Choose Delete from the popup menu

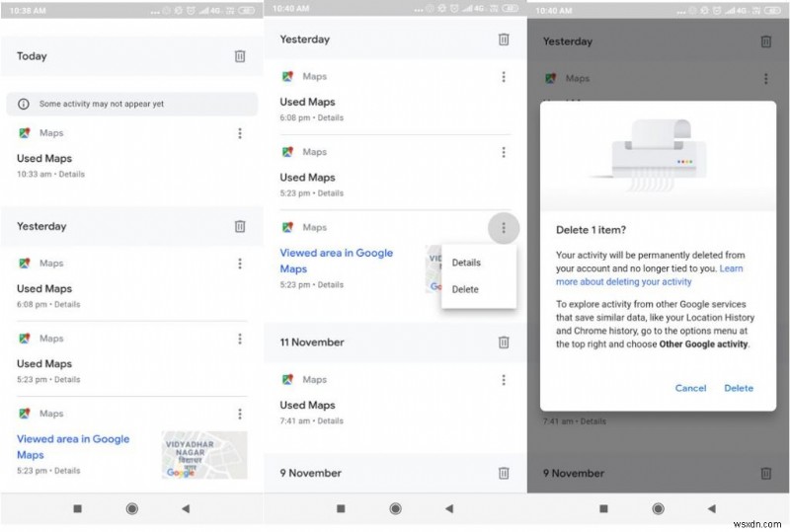pos(465,289)
